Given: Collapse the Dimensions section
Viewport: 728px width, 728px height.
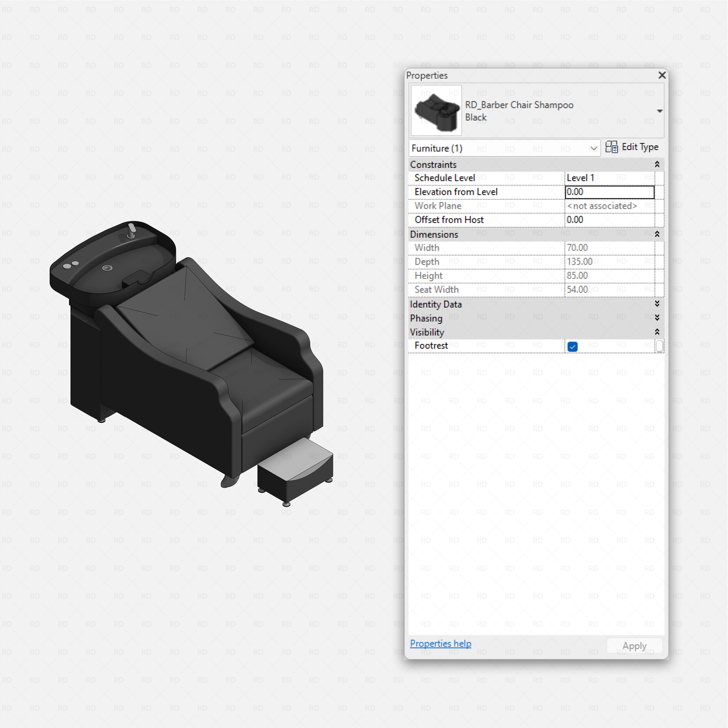Looking at the screenshot, I should tap(657, 234).
